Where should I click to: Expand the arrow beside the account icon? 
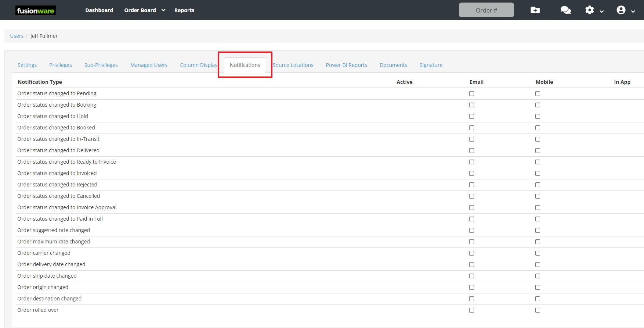coord(633,11)
